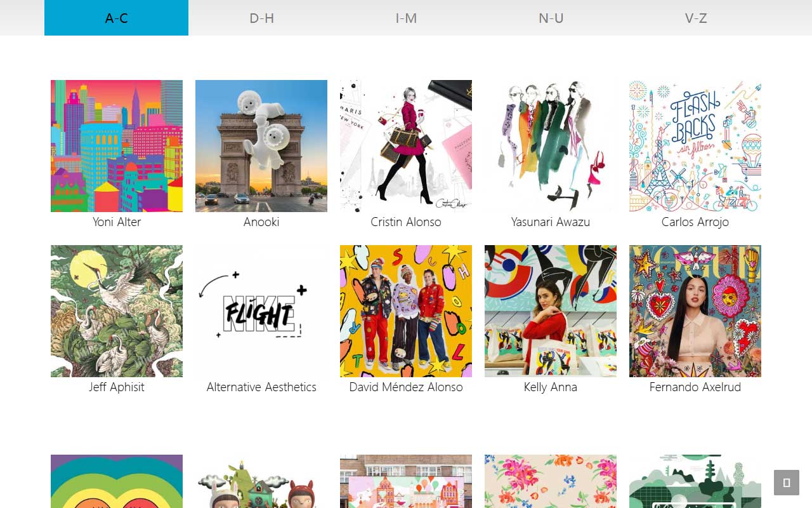Open Carlos Arrojo's Flashbacks thumbnail

(695, 146)
